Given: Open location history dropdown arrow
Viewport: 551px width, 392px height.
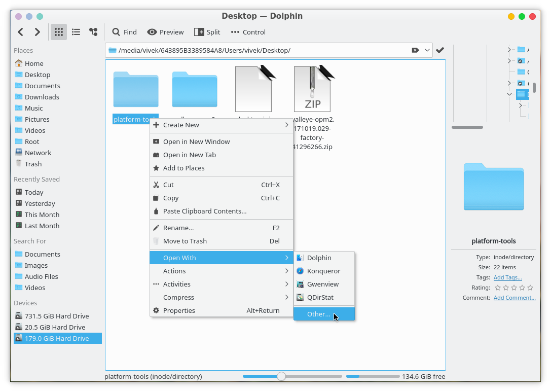Looking at the screenshot, I should (x=427, y=50).
